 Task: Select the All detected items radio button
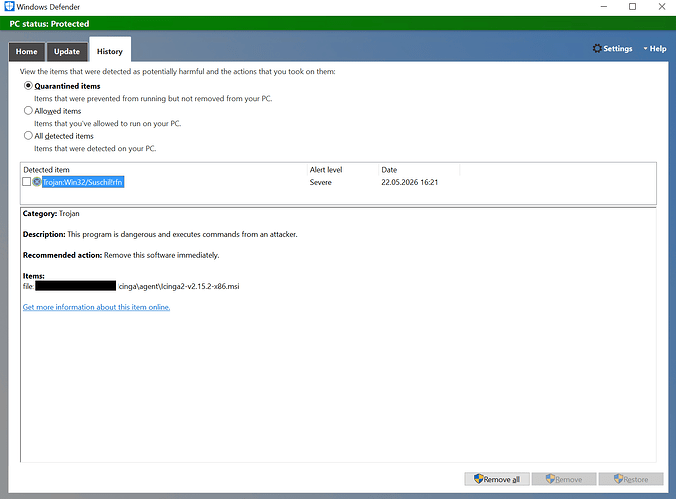click(28, 136)
